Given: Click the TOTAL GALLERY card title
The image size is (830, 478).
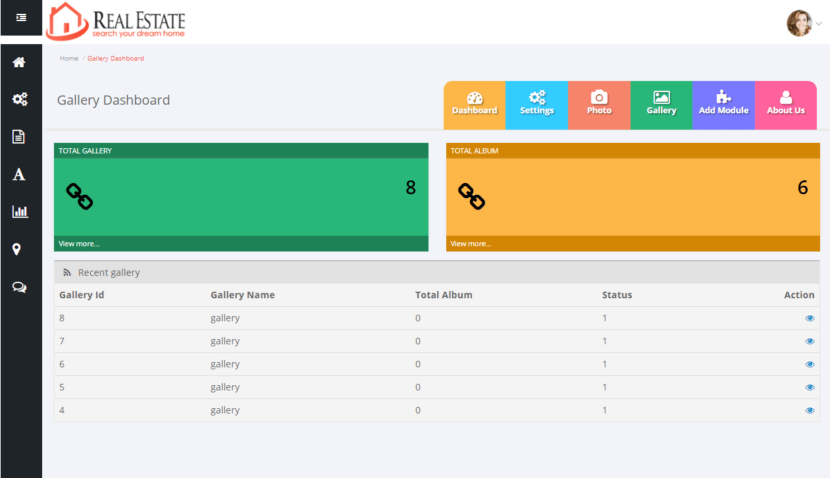Looking at the screenshot, I should click(85, 151).
